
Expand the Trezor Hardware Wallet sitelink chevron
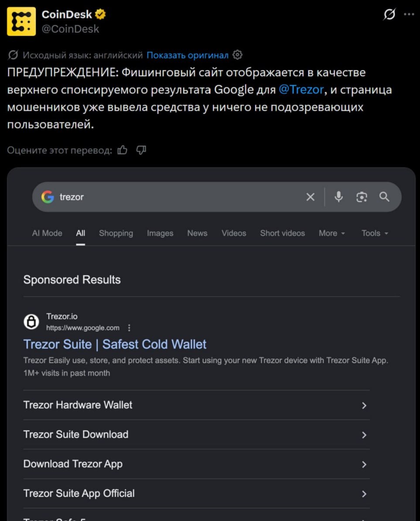(364, 405)
